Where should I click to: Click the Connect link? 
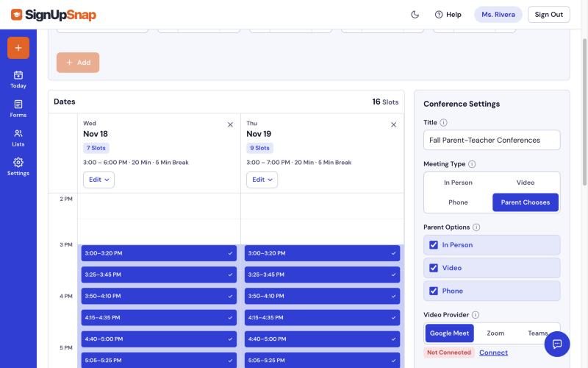493,353
